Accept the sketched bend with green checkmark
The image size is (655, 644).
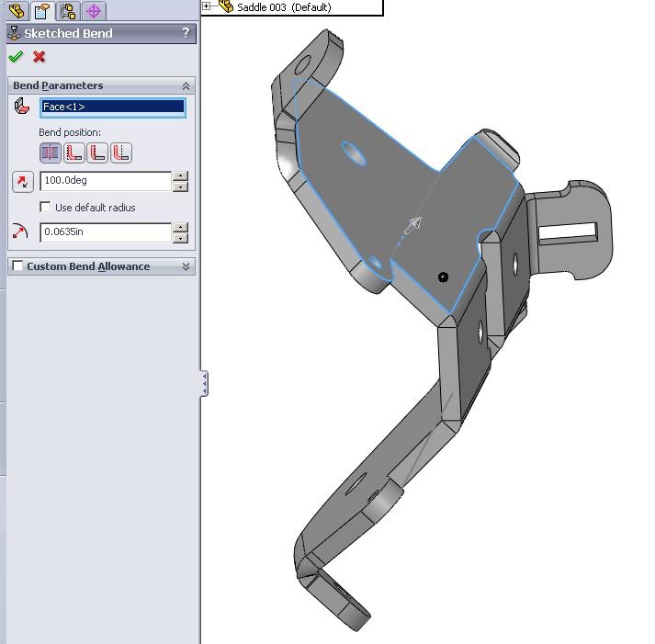(16, 56)
